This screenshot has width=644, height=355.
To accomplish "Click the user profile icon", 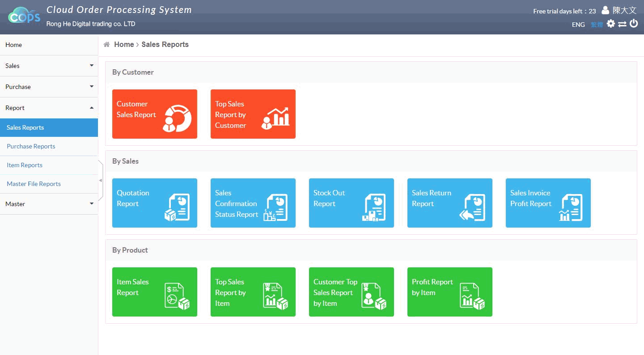I will [605, 10].
